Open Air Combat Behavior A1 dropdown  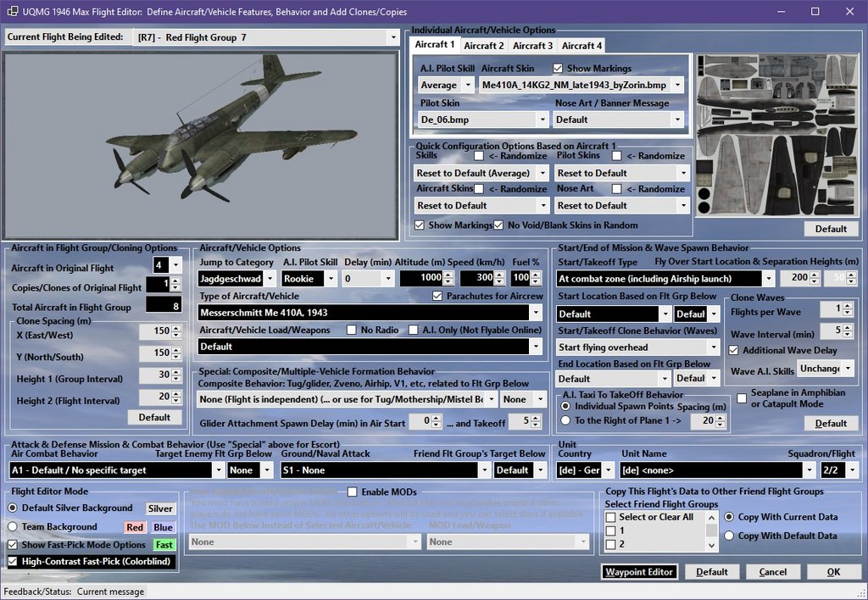[218, 470]
